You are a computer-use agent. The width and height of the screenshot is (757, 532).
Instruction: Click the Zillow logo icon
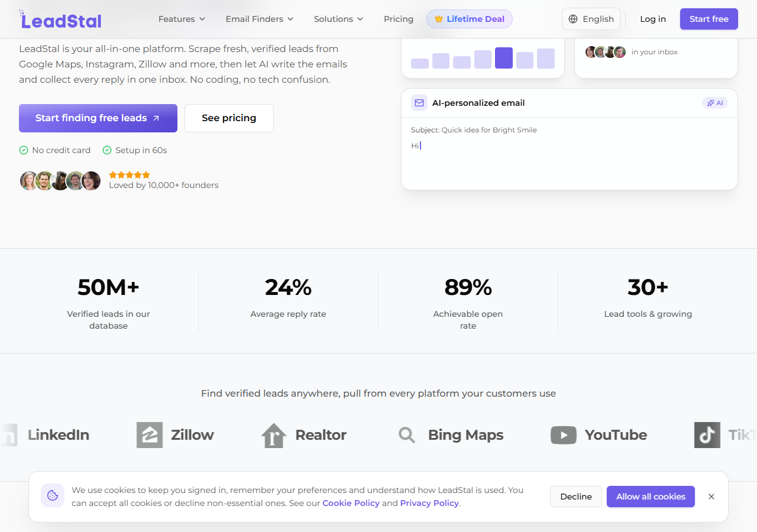(149, 435)
